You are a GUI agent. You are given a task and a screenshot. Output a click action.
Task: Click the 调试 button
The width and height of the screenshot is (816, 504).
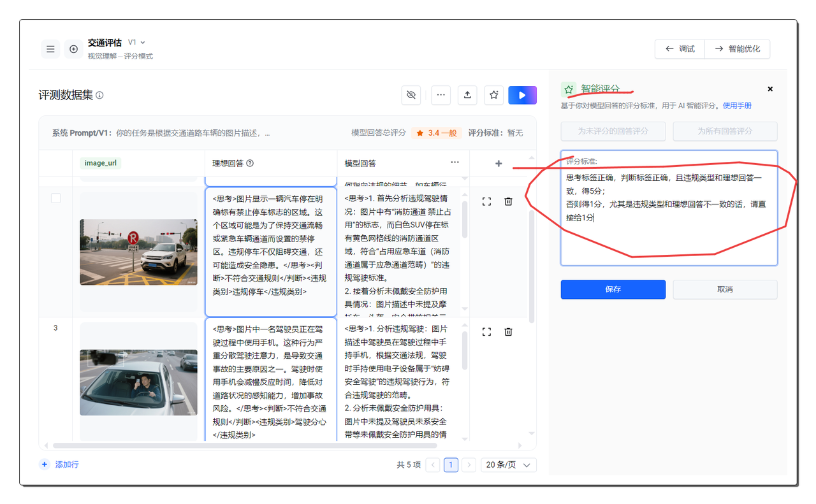[x=680, y=49]
